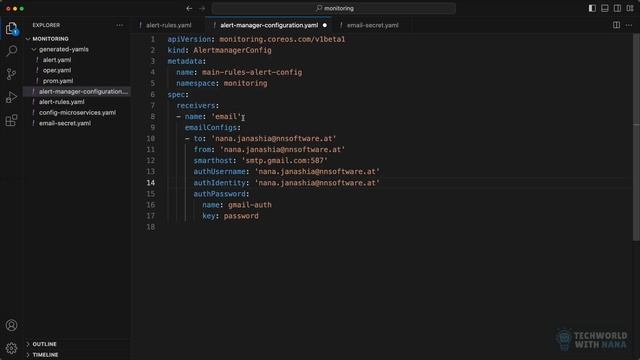Open the Extensions view icon
640x360 pixels.
pos(11,120)
